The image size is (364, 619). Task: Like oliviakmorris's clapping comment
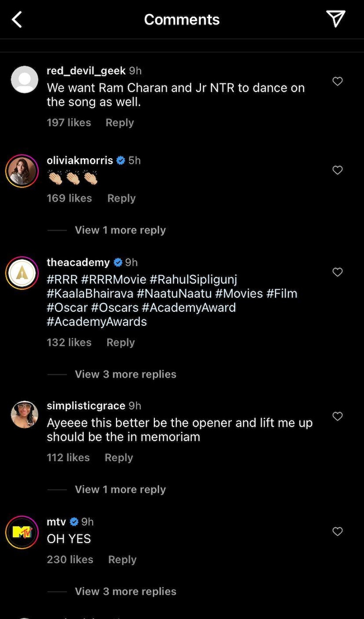(338, 170)
